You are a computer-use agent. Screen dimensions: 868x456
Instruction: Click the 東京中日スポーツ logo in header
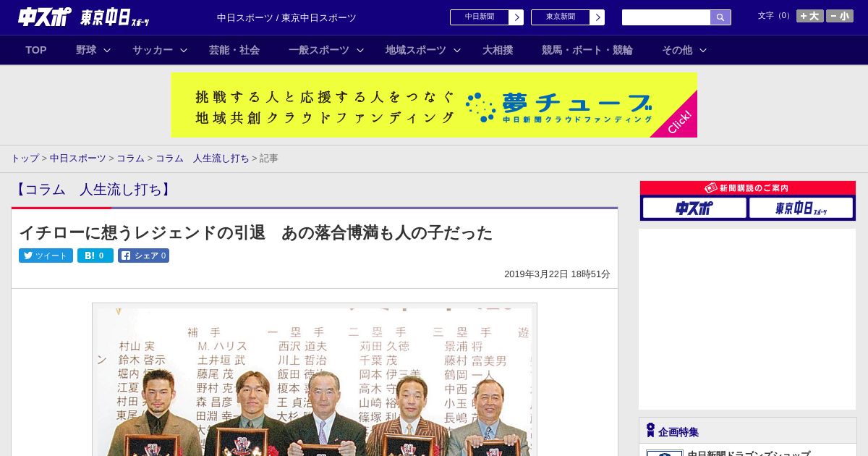click(x=116, y=17)
